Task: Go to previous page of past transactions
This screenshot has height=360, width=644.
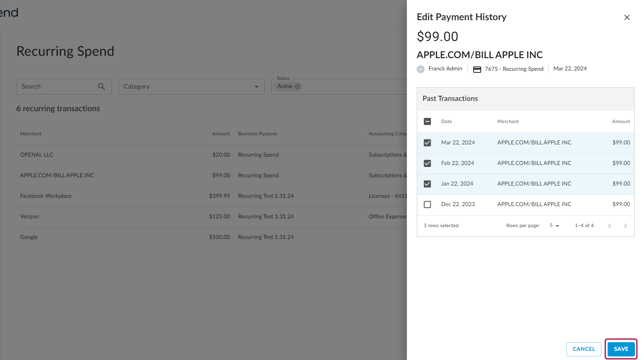Action: click(610, 225)
